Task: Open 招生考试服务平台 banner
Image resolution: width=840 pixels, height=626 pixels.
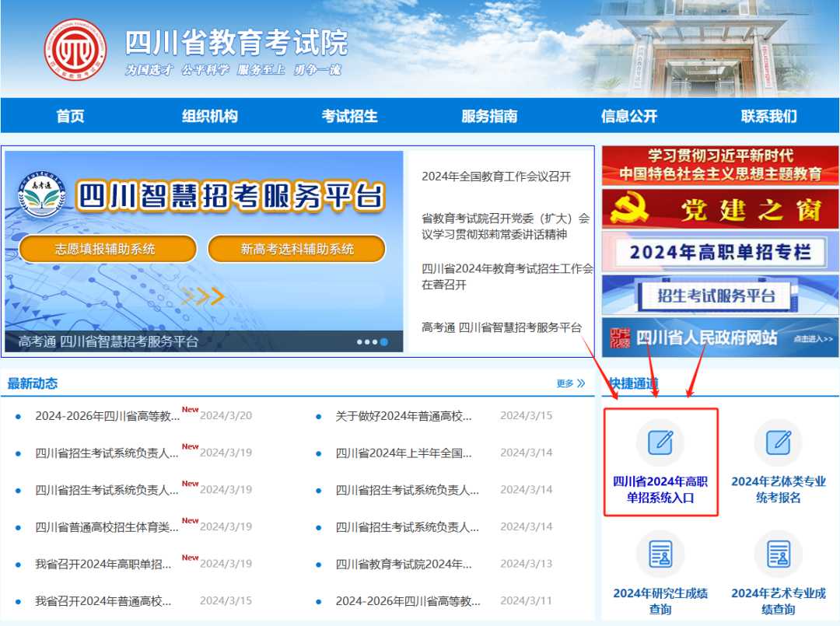Action: pyautogui.click(x=719, y=296)
